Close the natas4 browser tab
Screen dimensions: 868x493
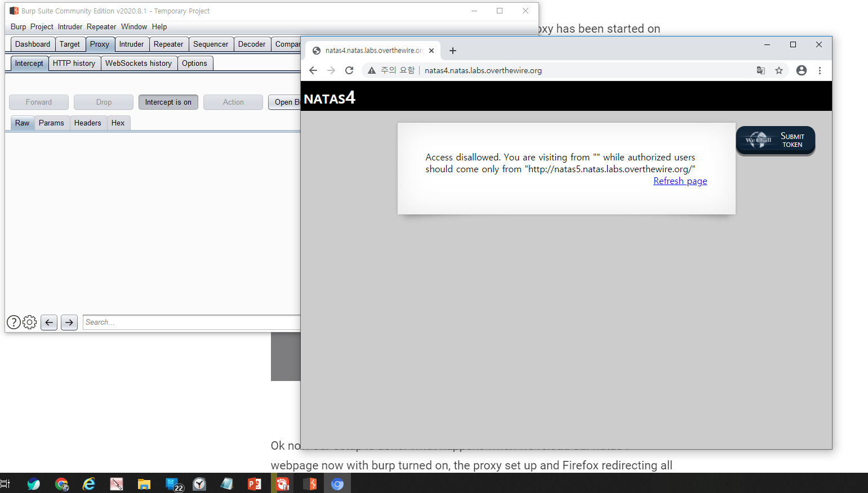click(x=431, y=51)
